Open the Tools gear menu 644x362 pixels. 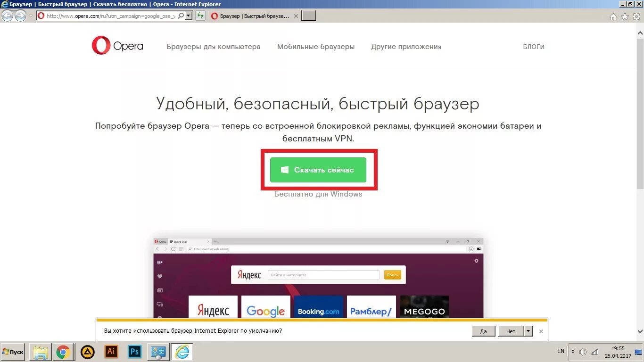tap(636, 16)
